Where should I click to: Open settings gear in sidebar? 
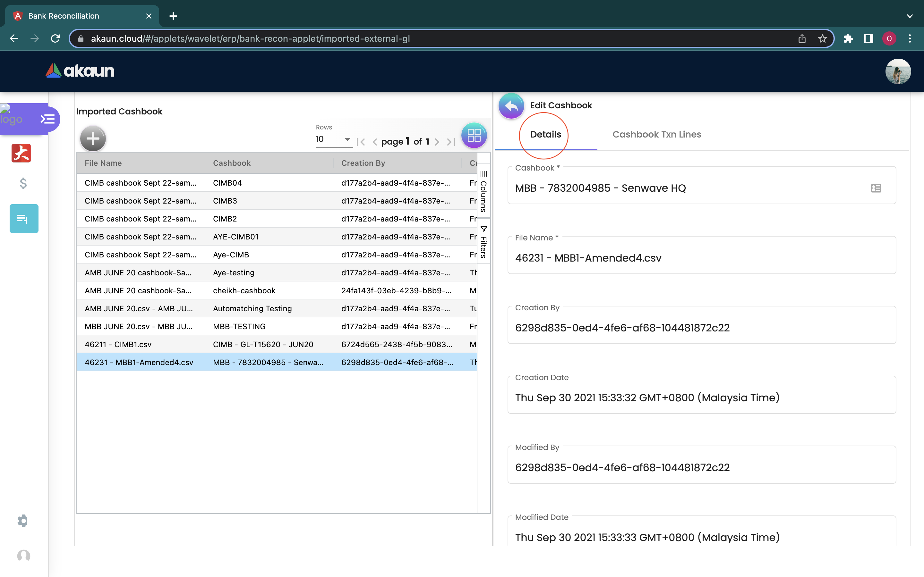coord(23,521)
